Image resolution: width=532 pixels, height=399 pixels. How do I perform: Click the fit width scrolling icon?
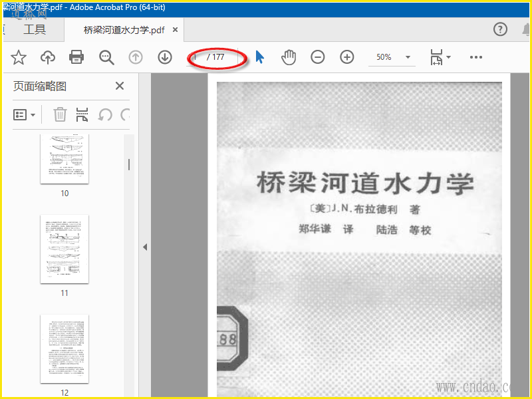(436, 57)
